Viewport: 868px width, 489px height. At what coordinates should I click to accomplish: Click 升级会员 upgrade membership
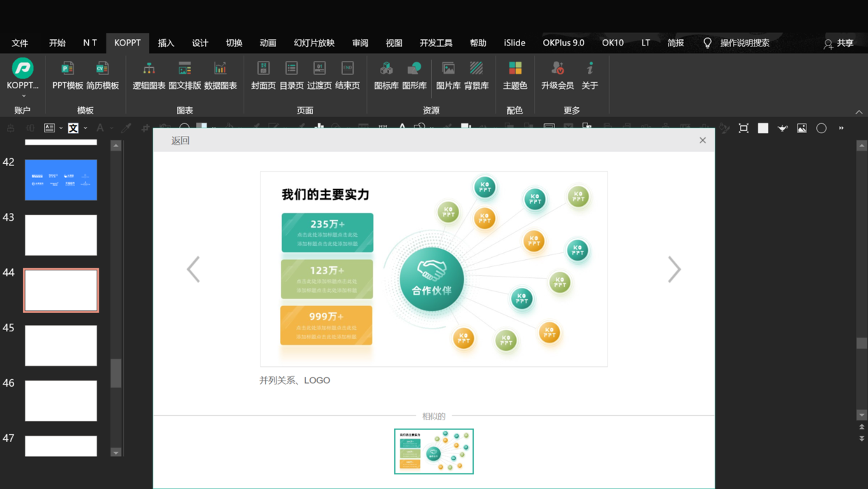point(557,75)
